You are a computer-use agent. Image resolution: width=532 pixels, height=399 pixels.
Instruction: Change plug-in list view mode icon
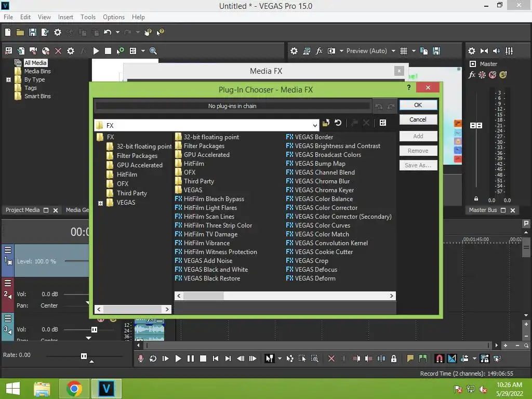(x=383, y=123)
